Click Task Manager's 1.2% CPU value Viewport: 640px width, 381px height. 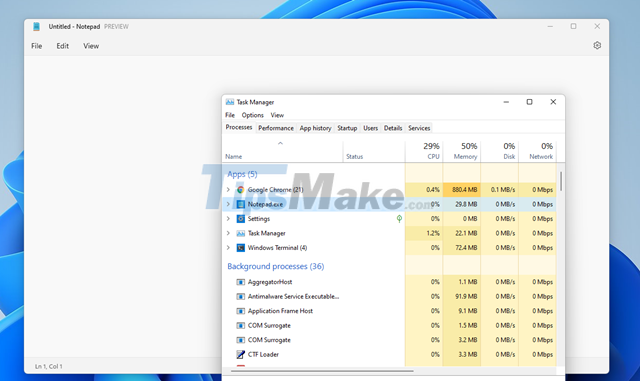click(x=433, y=233)
